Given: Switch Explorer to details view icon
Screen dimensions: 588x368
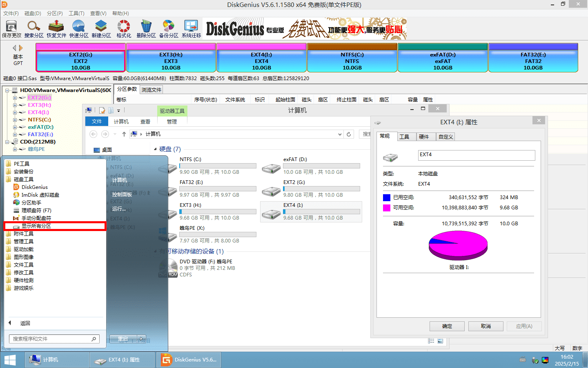Looking at the screenshot, I should point(431,341).
